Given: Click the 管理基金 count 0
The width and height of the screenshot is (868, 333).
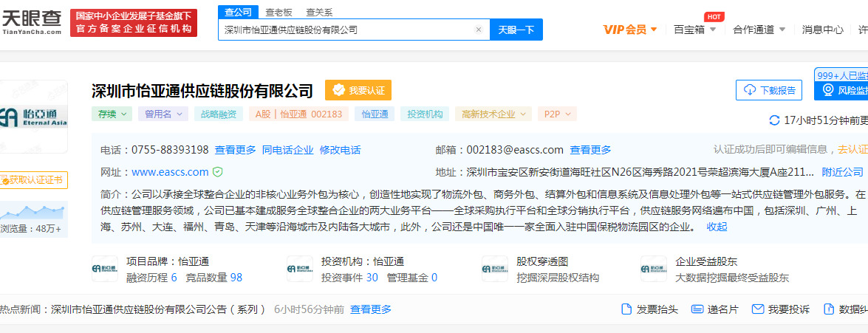Looking at the screenshot, I should click(x=434, y=278).
